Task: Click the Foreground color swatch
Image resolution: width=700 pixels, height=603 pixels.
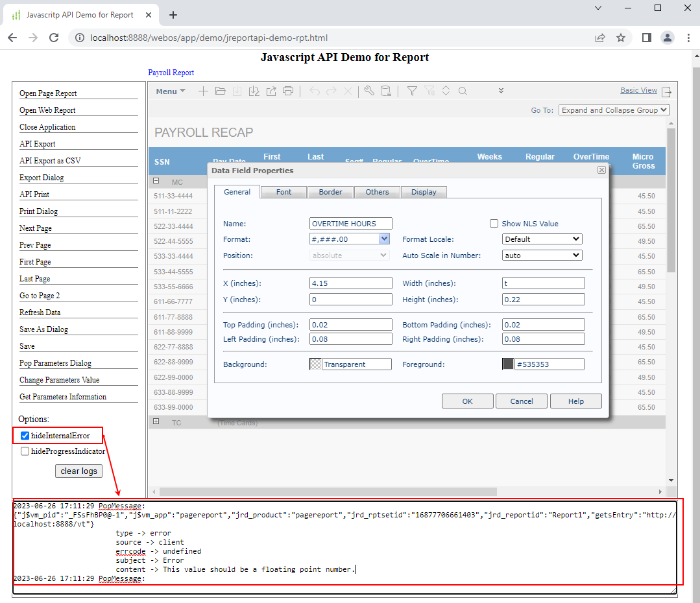Action: click(508, 364)
